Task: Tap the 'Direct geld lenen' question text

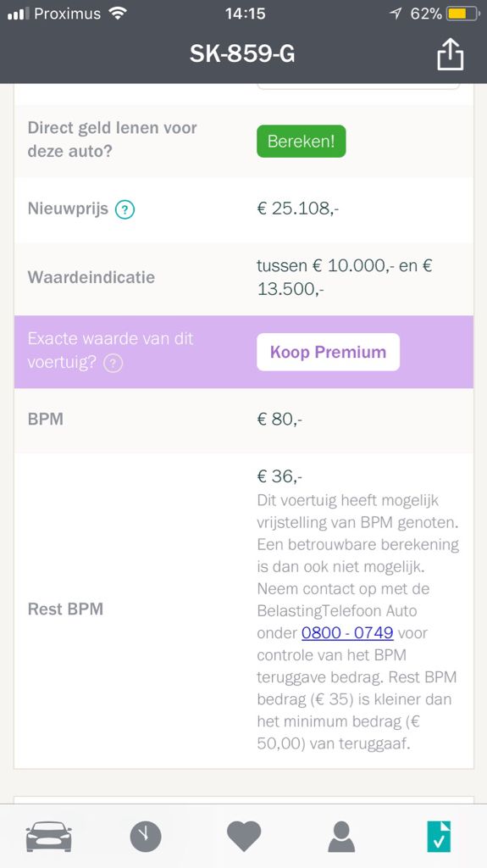Action: [x=113, y=139]
